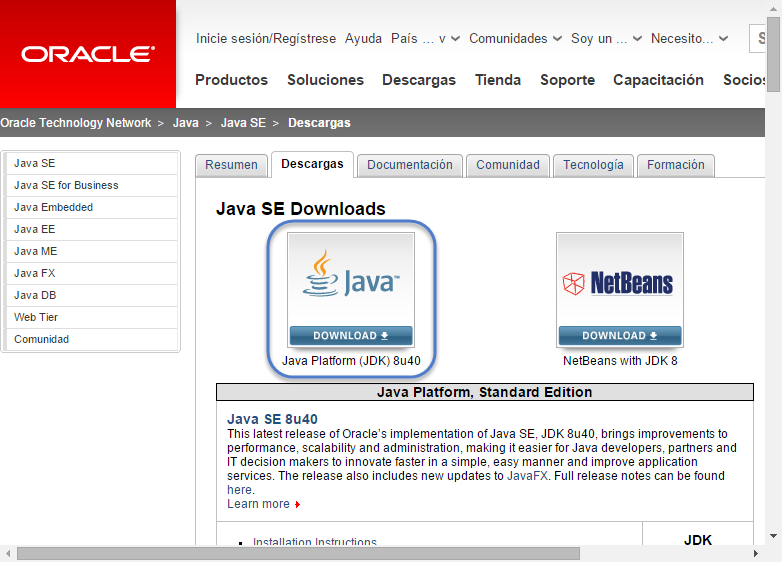
Task: Open the Soluciones menu
Action: [x=325, y=80]
